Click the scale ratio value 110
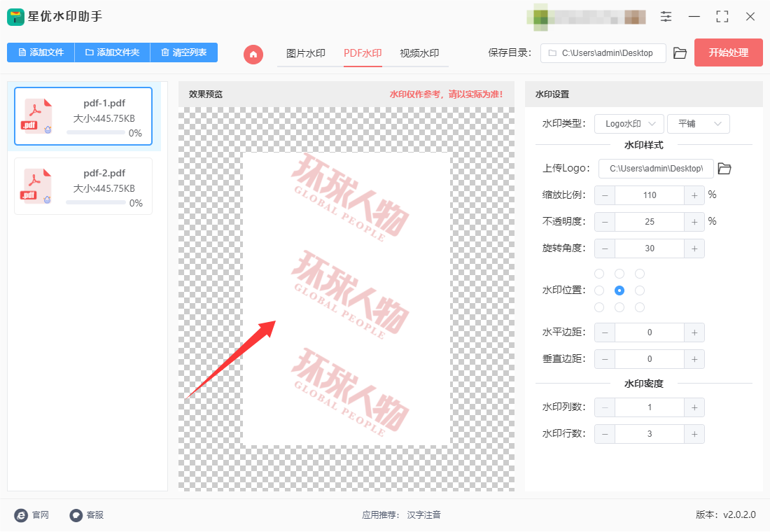Screen dimensions: 770x532 coord(649,195)
